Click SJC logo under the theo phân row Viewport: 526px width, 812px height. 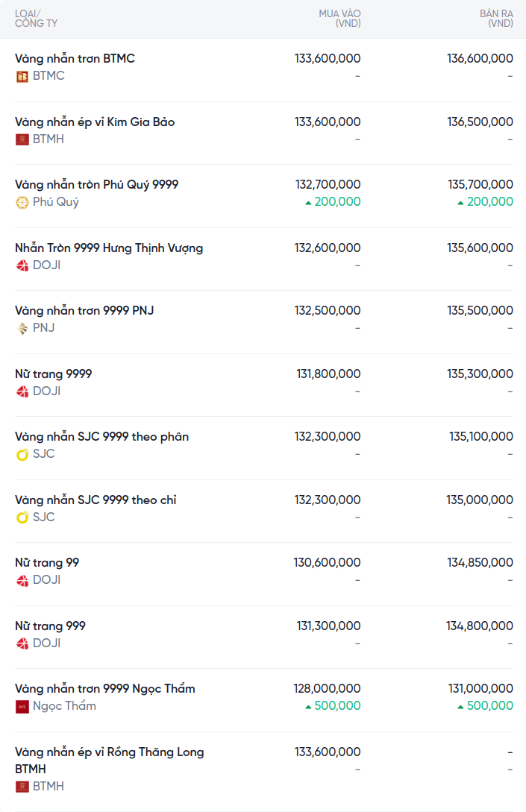point(22,454)
